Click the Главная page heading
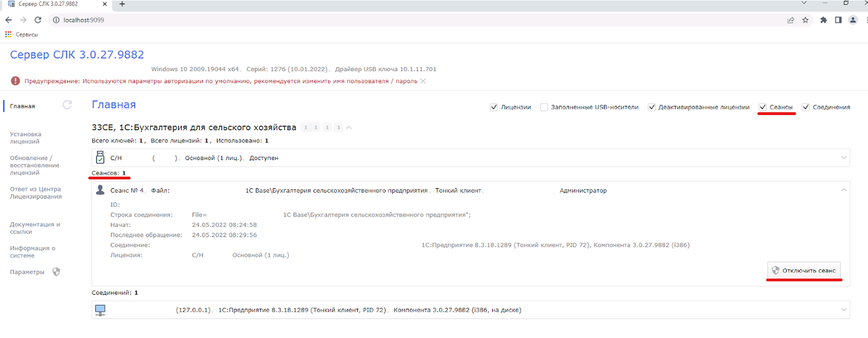Image resolution: width=868 pixels, height=338 pixels. tap(114, 105)
